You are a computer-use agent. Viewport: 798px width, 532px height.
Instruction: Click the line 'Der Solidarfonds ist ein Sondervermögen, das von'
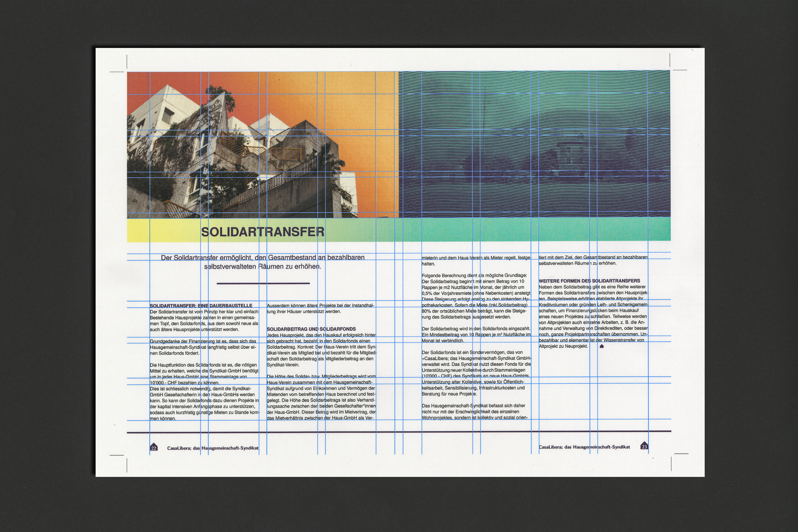click(472, 353)
